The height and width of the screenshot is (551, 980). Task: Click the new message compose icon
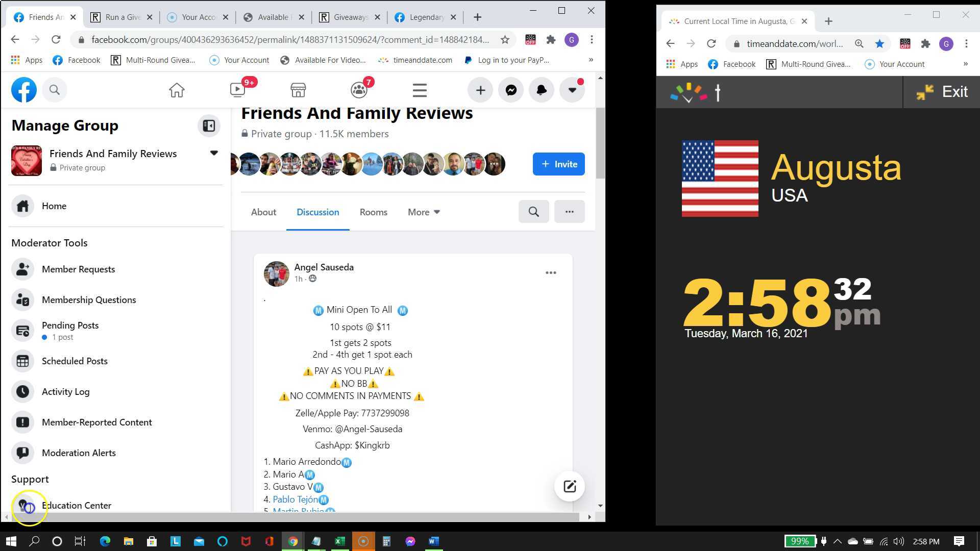[570, 486]
